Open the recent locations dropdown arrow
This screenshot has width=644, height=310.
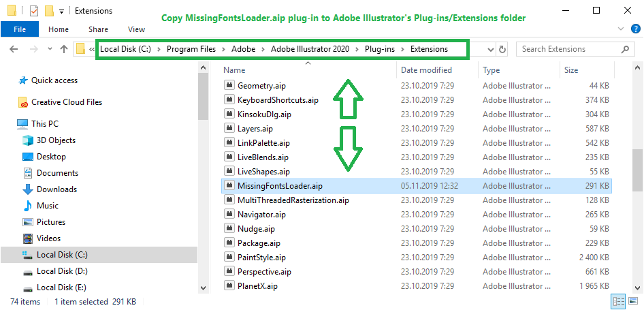point(50,49)
